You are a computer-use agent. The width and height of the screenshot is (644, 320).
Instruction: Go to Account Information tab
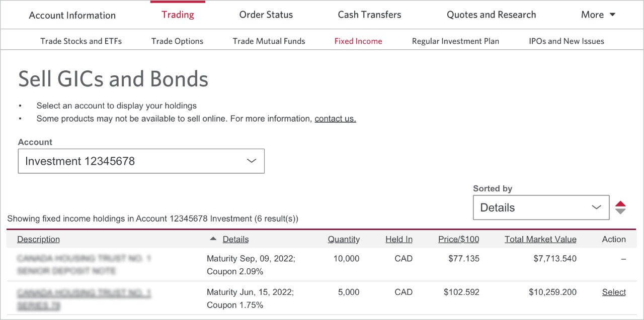click(72, 15)
